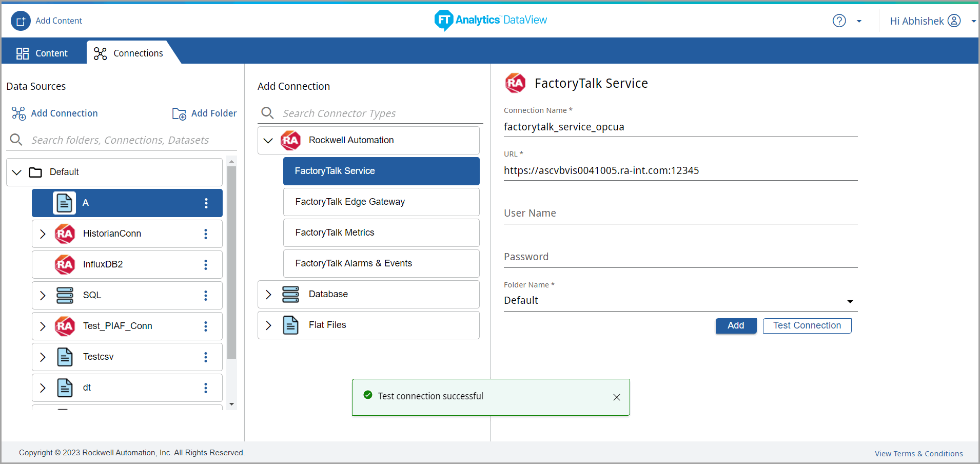
Task: Click the search magnifier in Add Connection panel
Action: pos(267,113)
